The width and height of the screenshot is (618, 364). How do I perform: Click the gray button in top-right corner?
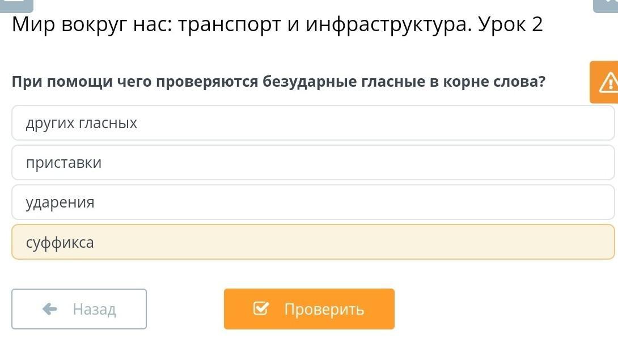[x=606, y=5]
